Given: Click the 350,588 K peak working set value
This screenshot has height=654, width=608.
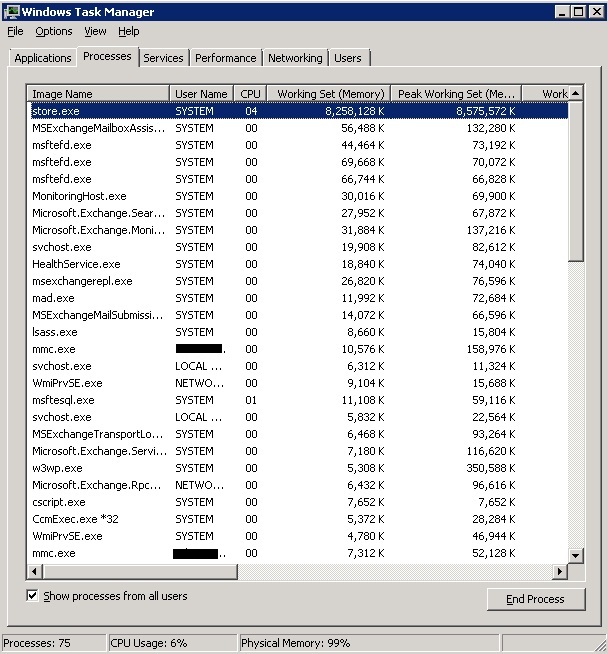Looking at the screenshot, I should pos(491,468).
